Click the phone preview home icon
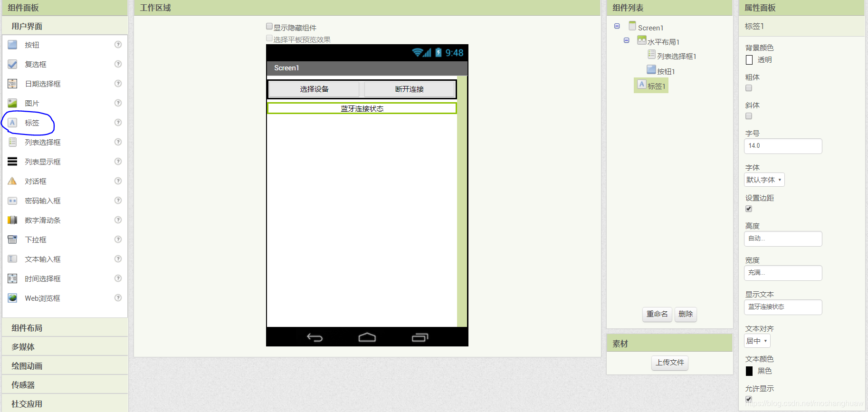 tap(367, 337)
